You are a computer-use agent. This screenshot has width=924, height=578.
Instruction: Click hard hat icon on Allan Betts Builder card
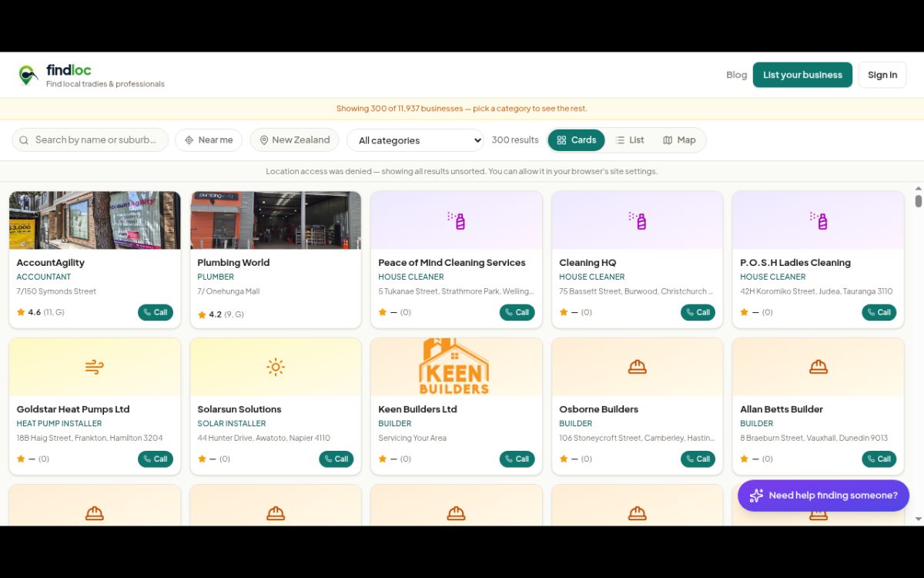tap(819, 367)
